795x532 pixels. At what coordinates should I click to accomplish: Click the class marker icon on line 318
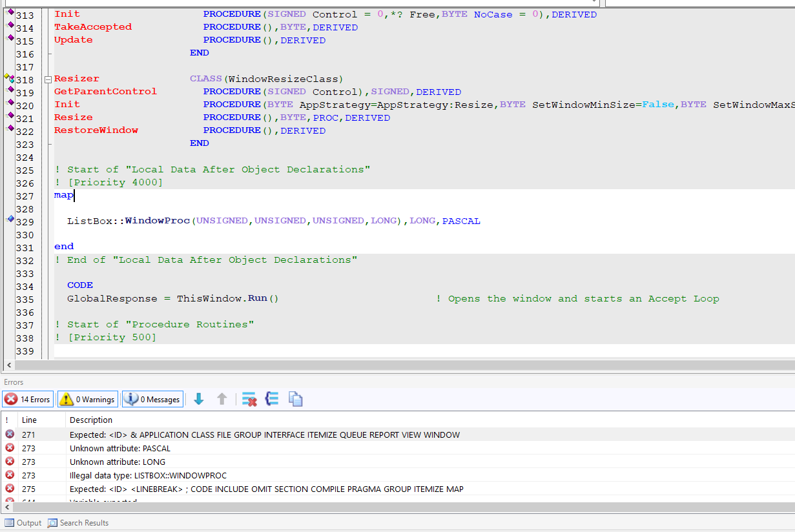click(x=10, y=78)
